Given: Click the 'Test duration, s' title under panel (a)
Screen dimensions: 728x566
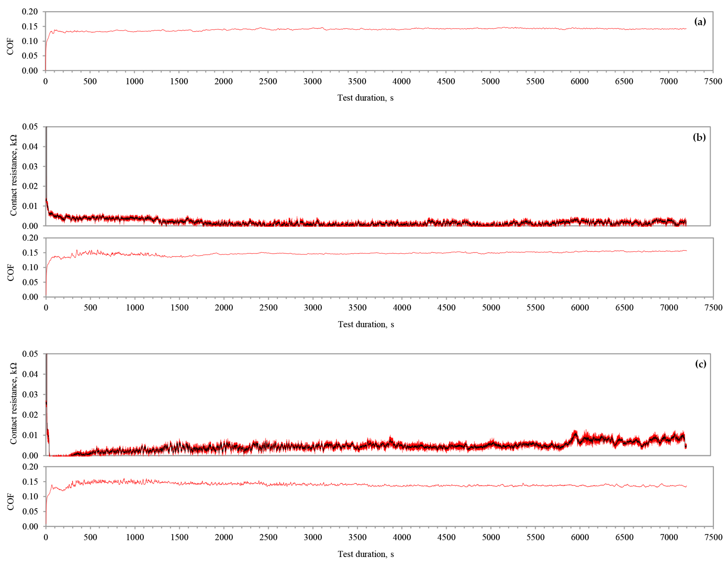Looking at the screenshot, I should (x=365, y=98).
